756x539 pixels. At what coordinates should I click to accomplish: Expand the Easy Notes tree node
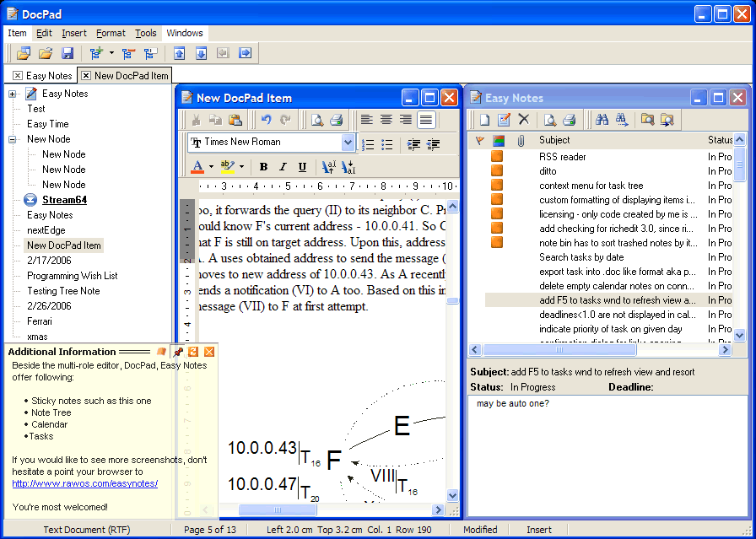click(x=13, y=94)
